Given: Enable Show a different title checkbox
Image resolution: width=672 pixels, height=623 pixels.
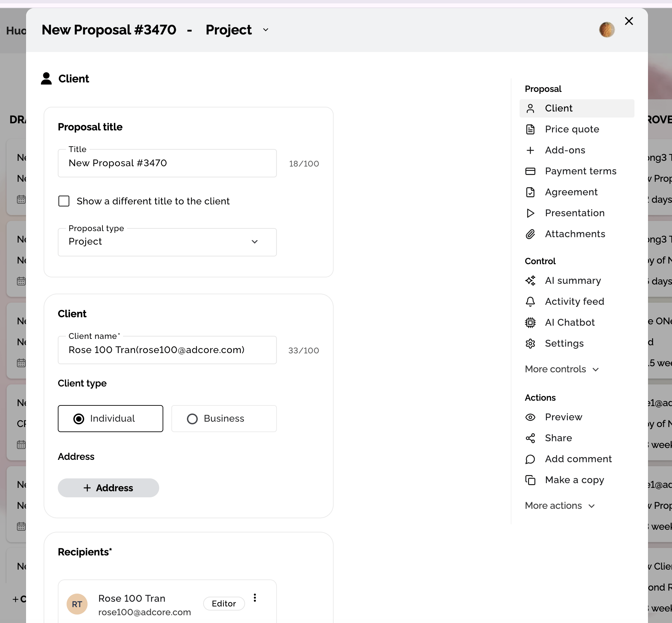Looking at the screenshot, I should [64, 201].
